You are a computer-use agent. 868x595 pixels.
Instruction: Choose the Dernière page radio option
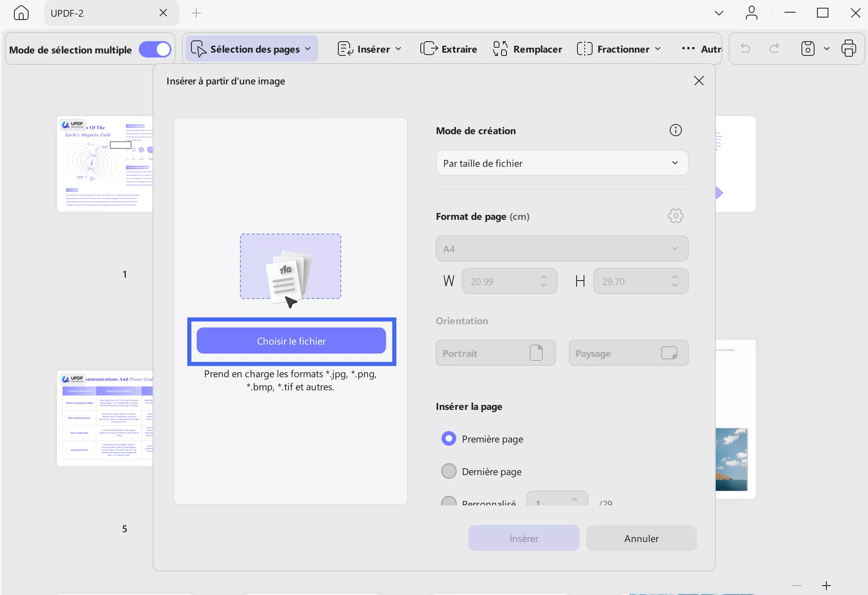point(449,471)
